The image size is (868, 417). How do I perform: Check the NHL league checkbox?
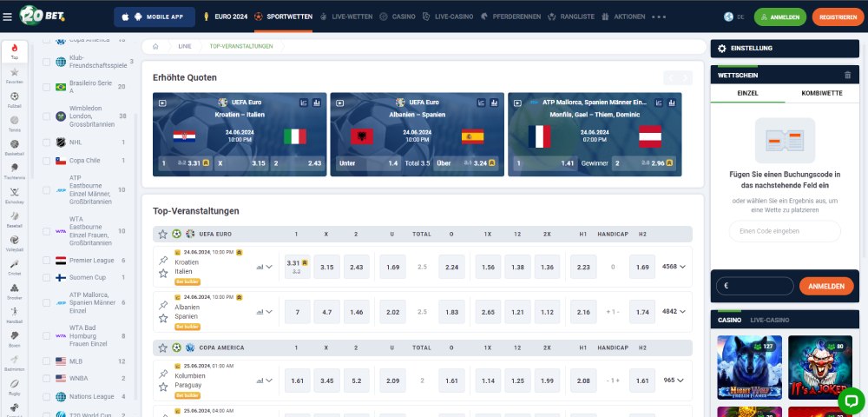pyautogui.click(x=45, y=142)
